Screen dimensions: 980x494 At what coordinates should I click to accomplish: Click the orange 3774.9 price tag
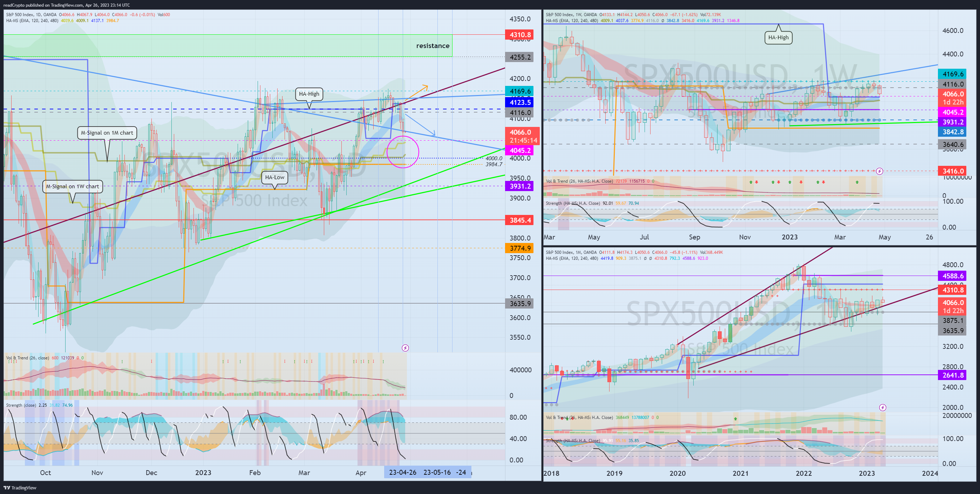click(519, 248)
